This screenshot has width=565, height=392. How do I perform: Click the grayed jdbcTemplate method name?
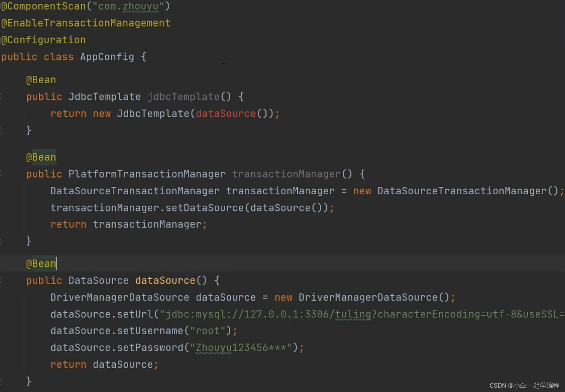(x=183, y=97)
